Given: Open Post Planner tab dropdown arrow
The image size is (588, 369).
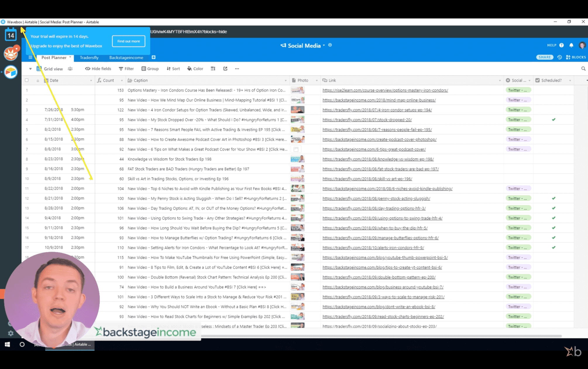Looking at the screenshot, I should pos(70,57).
